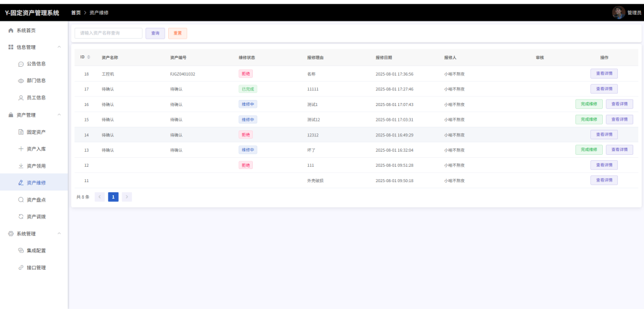Click the home icon beside 系统首页

pos(11,30)
